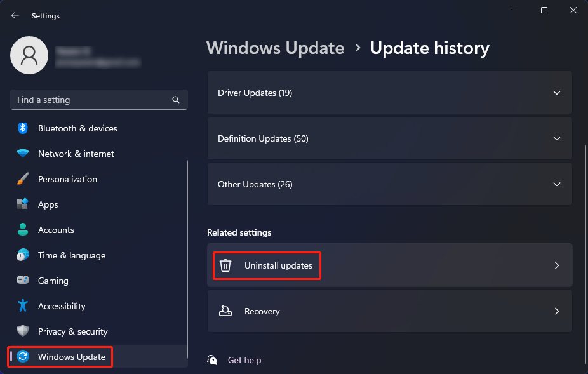Click the Time & language globe icon
Screen dimensions: 588x374
[x=23, y=255]
